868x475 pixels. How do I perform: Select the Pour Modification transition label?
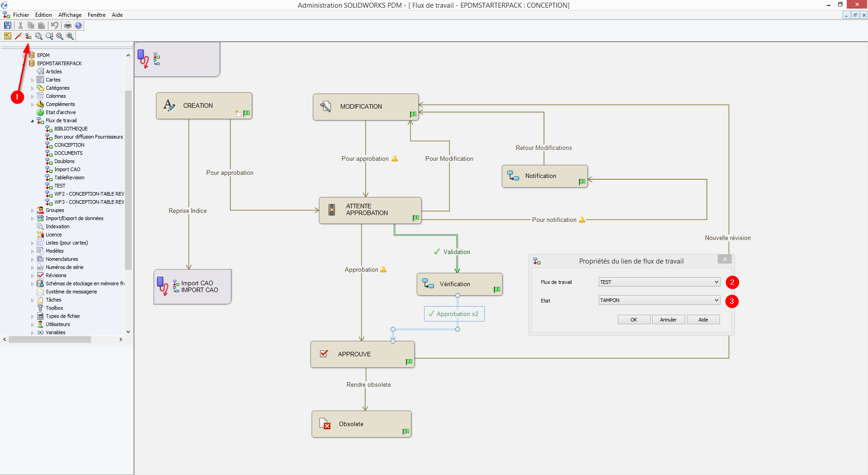[x=449, y=158]
